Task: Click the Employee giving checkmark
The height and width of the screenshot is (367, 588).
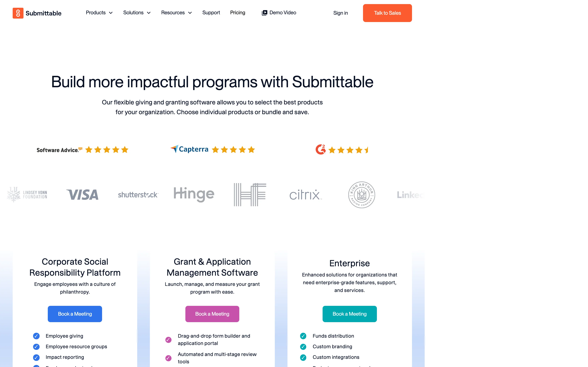Action: point(36,336)
